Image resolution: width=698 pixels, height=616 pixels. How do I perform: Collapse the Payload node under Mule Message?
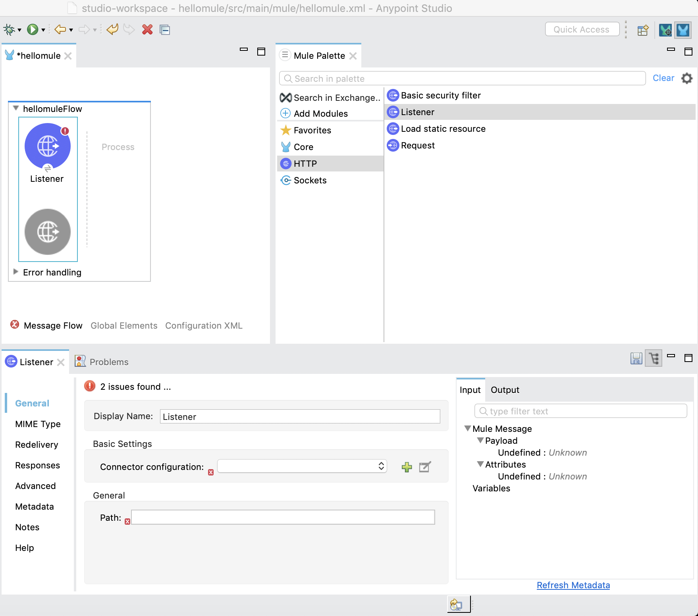click(x=480, y=441)
